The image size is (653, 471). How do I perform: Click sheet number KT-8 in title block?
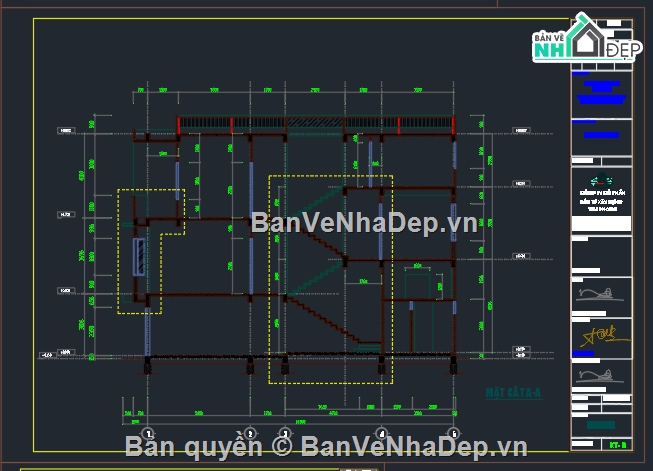click(618, 445)
